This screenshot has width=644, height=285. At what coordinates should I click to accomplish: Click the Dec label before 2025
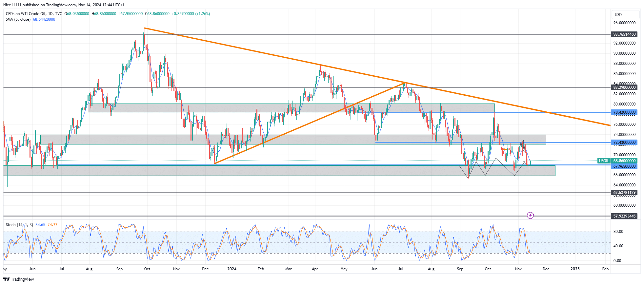pos(546,269)
